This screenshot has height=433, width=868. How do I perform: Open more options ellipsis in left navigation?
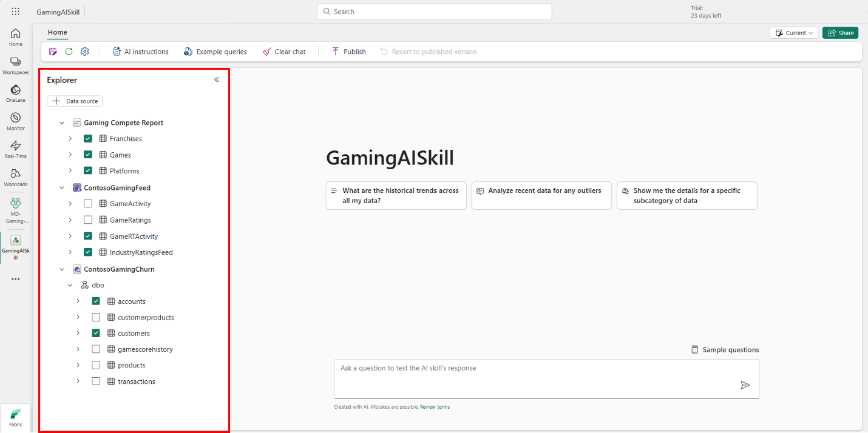(x=16, y=279)
